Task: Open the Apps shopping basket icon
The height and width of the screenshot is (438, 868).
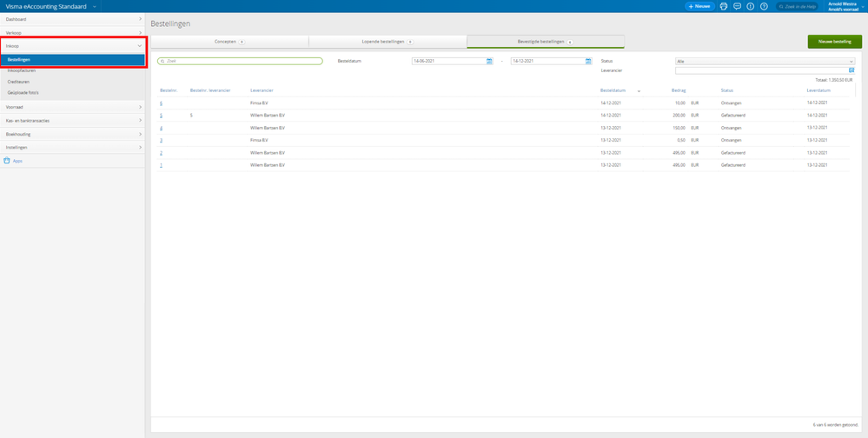Action: (7, 161)
